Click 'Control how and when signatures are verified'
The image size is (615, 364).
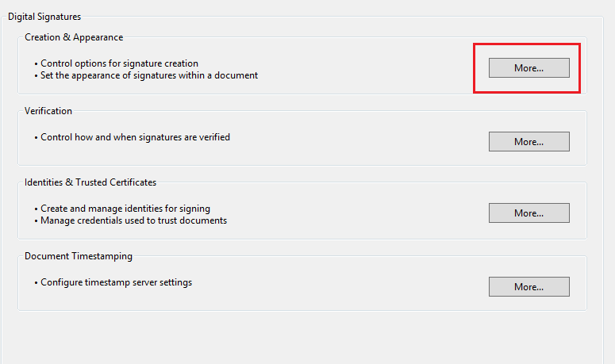click(135, 137)
